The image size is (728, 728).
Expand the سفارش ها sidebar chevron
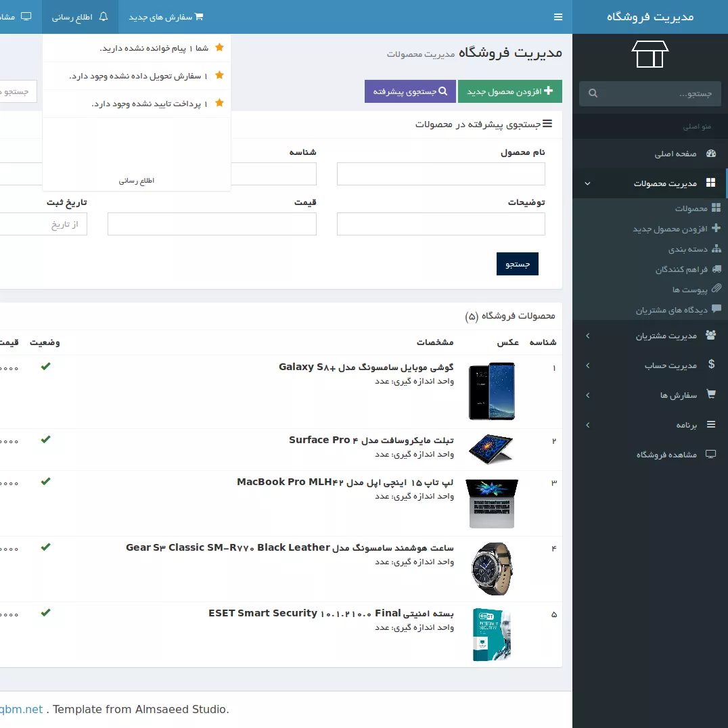coord(588,395)
